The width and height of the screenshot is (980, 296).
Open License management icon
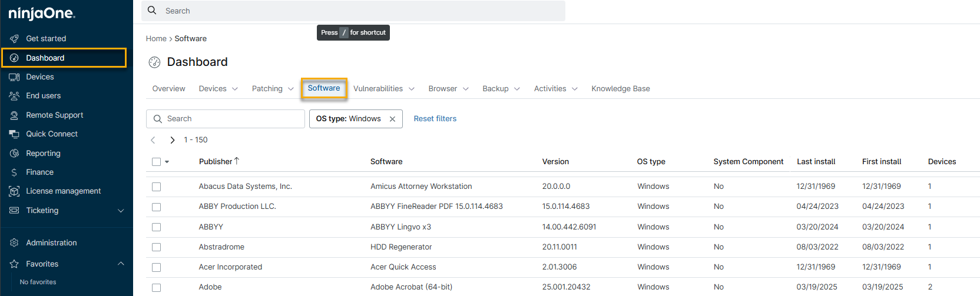click(x=14, y=191)
